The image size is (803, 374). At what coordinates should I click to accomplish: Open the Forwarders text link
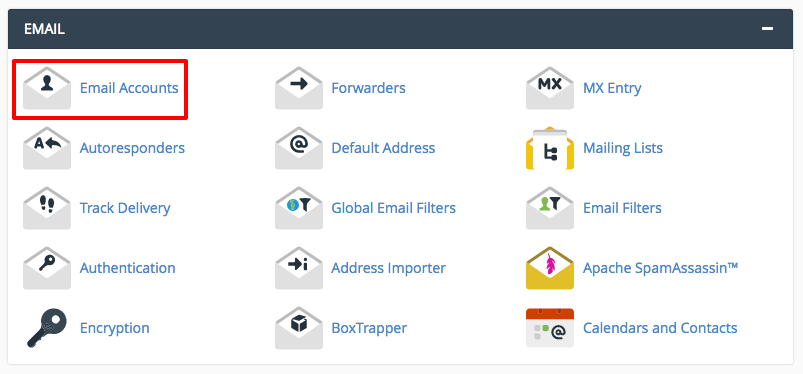point(368,88)
